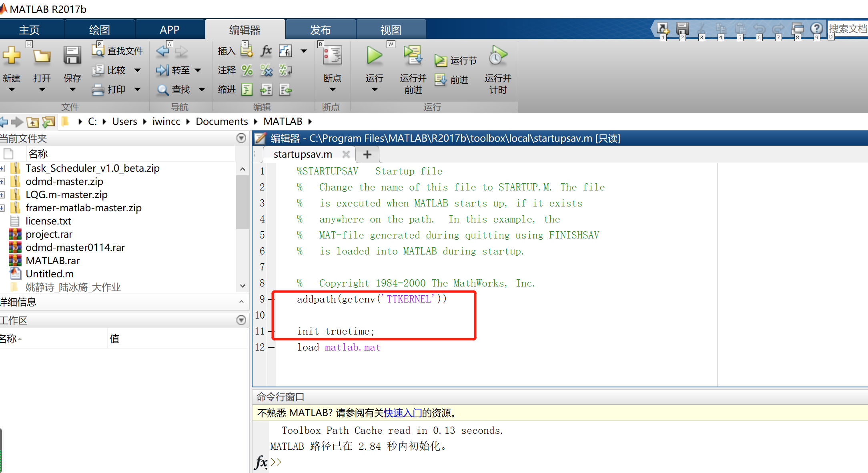Open MATLAB help with the question mark icon
Image resolution: width=868 pixels, height=473 pixels.
pos(816,28)
